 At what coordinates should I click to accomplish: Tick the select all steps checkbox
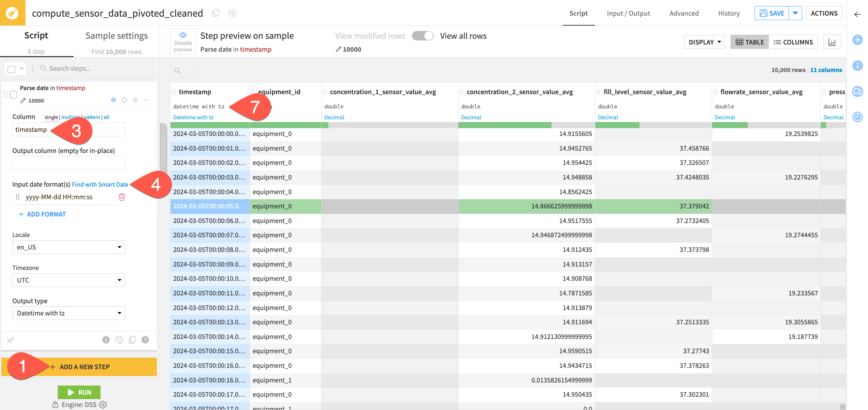coord(12,69)
